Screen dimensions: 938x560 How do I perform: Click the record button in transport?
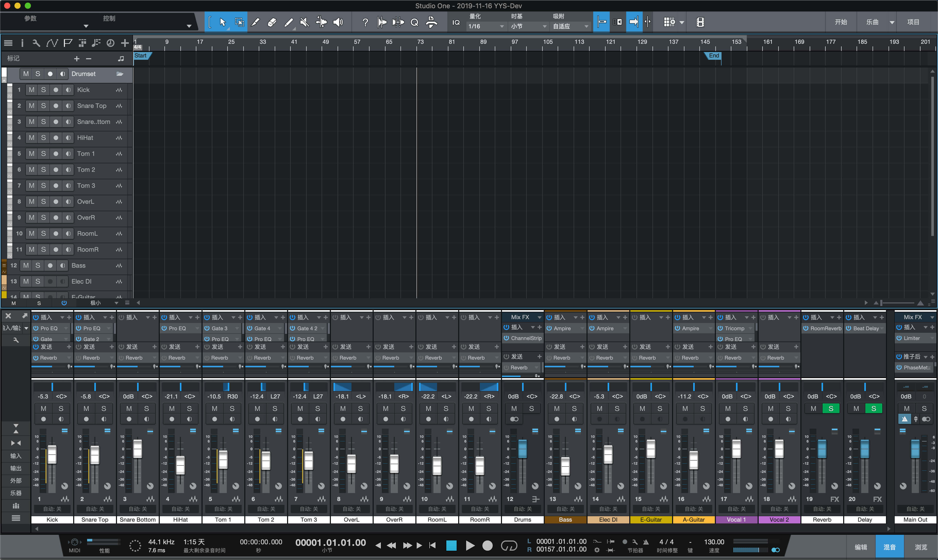coord(488,545)
